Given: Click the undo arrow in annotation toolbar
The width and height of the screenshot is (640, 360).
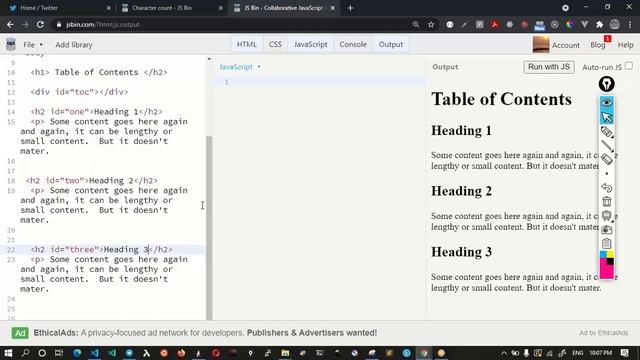Looking at the screenshot, I should tap(607, 187).
